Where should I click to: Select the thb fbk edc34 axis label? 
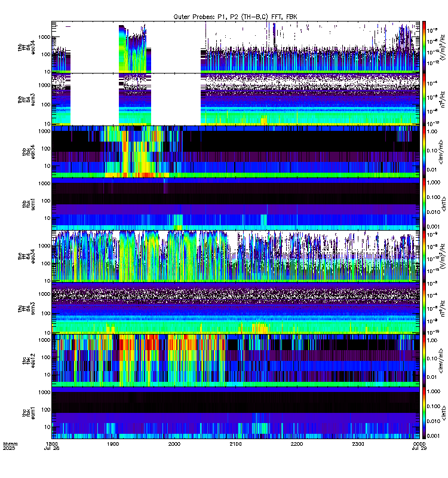coord(28,152)
